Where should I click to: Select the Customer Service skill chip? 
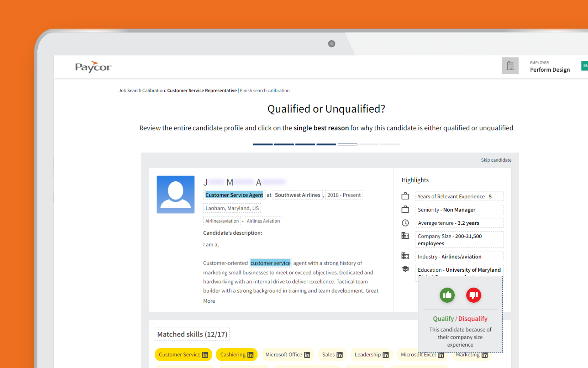(183, 355)
